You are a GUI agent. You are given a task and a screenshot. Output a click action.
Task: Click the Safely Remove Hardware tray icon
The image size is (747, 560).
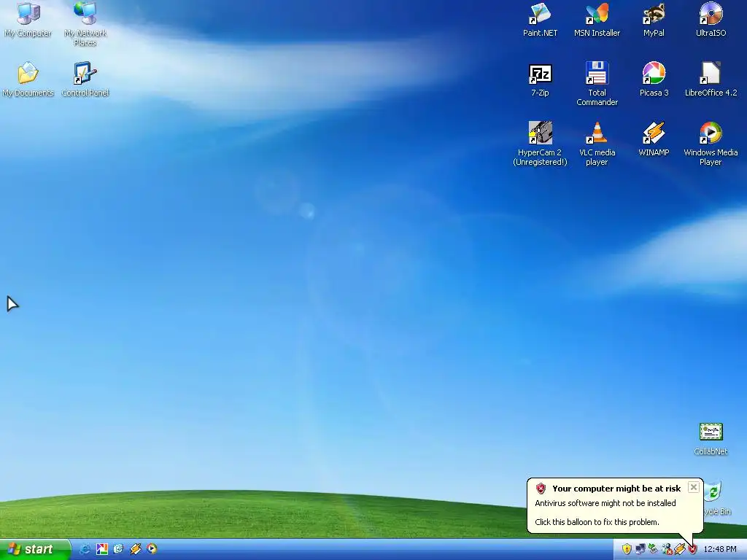tap(653, 550)
